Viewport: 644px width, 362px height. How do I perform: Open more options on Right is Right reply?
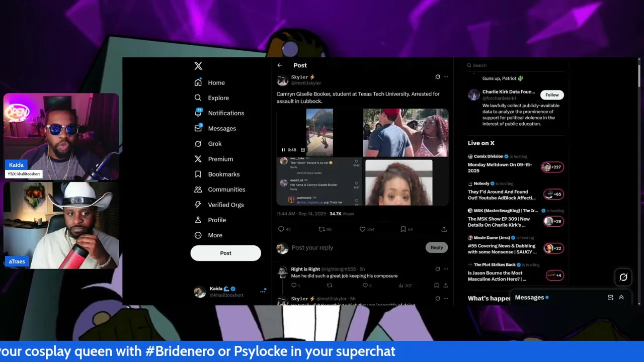(446, 269)
